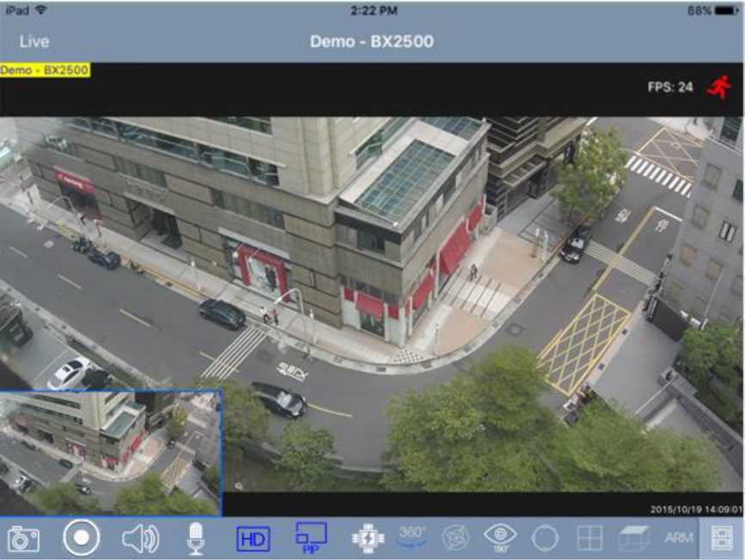Tap the Demo - BX2500 title in header

click(371, 41)
